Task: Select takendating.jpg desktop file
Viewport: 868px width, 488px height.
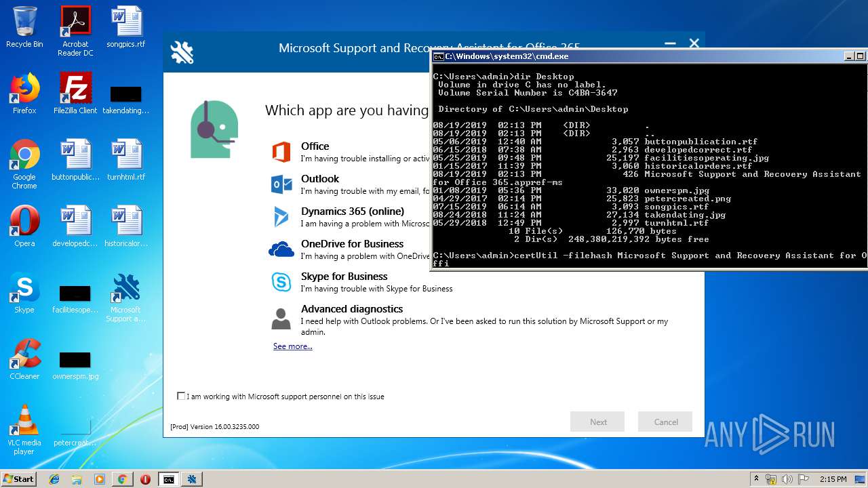Action: click(x=126, y=98)
